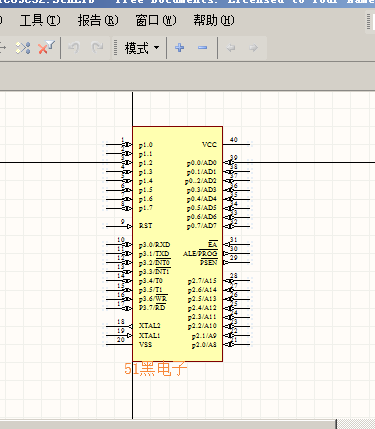
Task: Click the previous mode left arrow icon
Action: (231, 48)
